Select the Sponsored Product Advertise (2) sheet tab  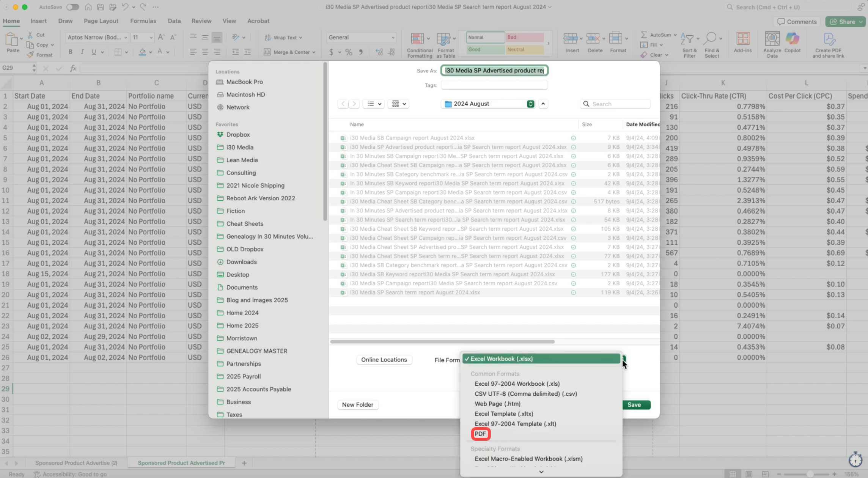tap(76, 463)
